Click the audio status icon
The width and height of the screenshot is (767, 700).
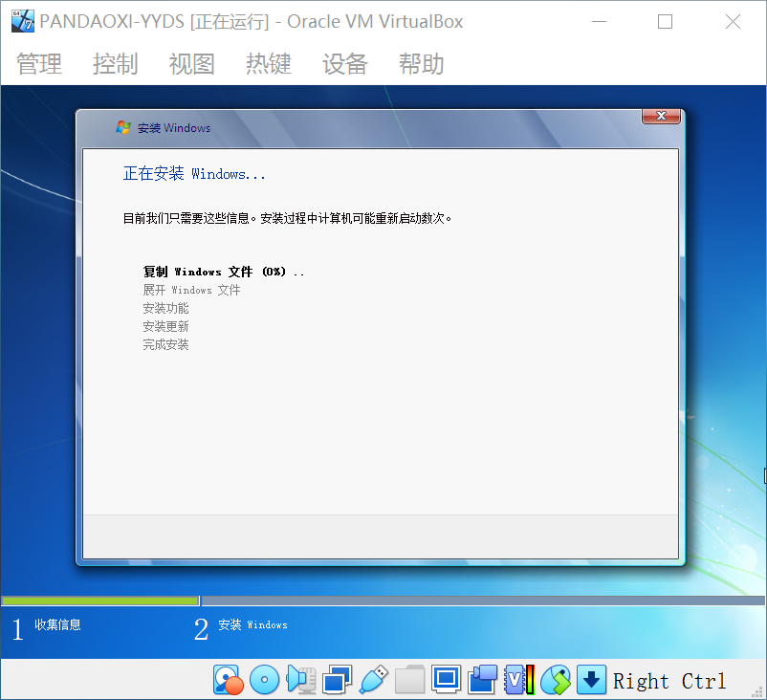pyautogui.click(x=301, y=680)
